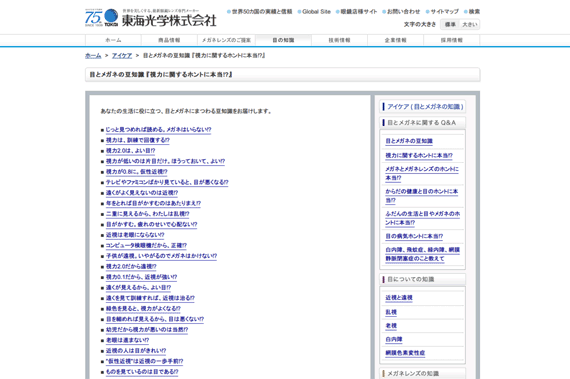Viewport: 570px width, 379px height.
Task: Open article 近視は老眼にならない!?
Action: coord(135,235)
